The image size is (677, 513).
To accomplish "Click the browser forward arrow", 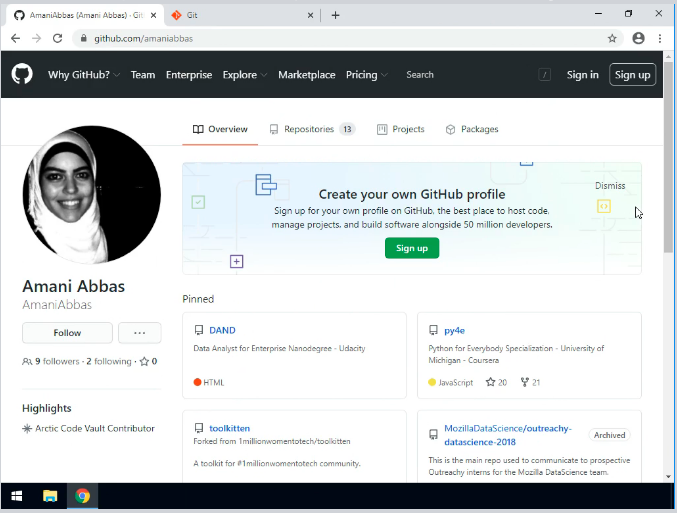I will point(36,38).
